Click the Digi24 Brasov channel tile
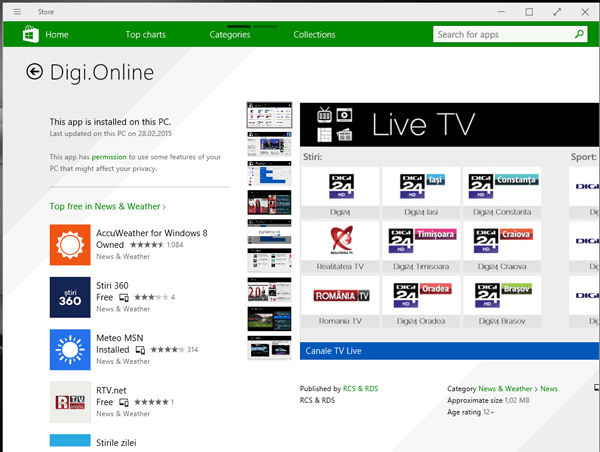600x452 pixels. point(502,302)
